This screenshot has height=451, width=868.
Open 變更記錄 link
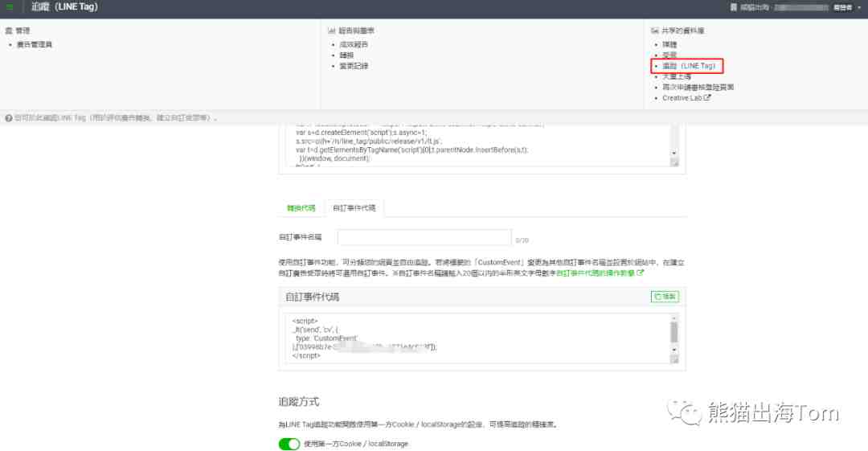(x=354, y=66)
